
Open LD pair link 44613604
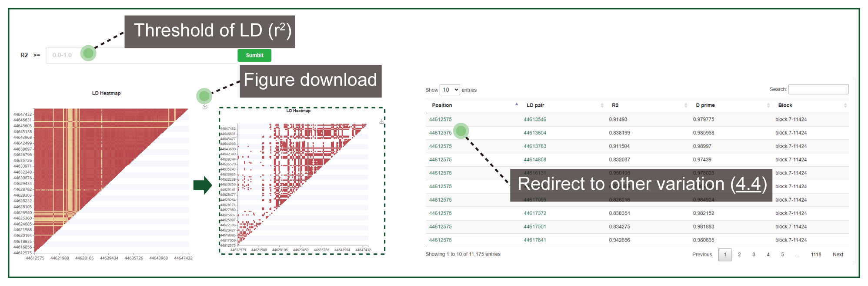pyautogui.click(x=535, y=133)
